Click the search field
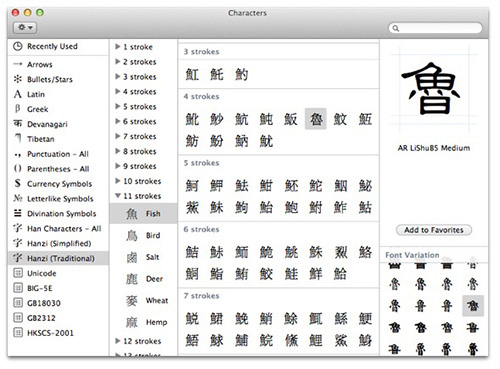The height and width of the screenshot is (369, 500). 435,28
